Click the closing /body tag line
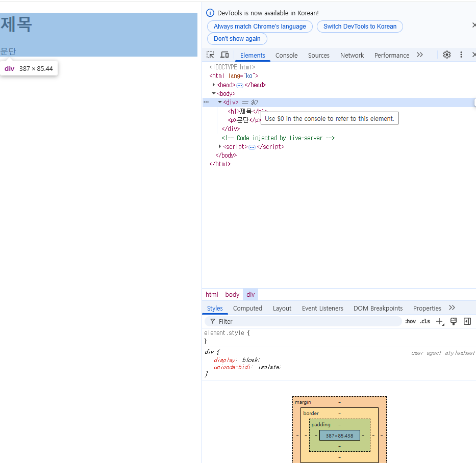 coord(226,156)
